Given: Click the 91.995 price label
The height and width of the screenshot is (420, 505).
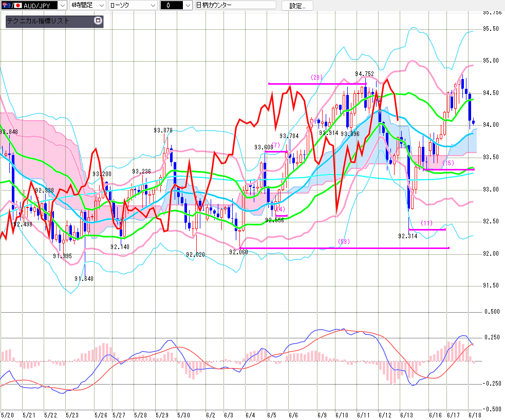Looking at the screenshot, I should point(63,256).
